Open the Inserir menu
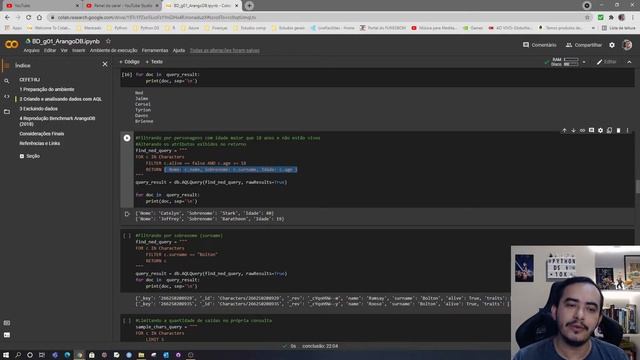The width and height of the screenshot is (640, 360). point(78,51)
